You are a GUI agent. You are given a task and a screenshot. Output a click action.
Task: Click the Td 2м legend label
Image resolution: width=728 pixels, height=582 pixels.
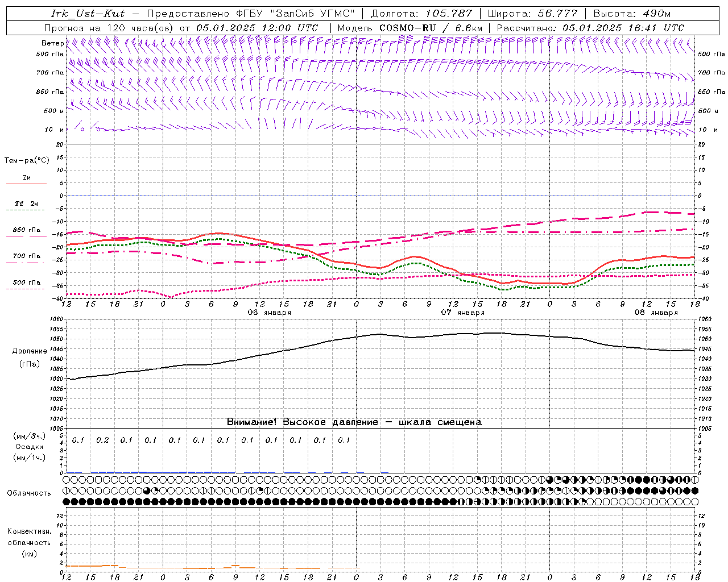pyautogui.click(x=27, y=203)
